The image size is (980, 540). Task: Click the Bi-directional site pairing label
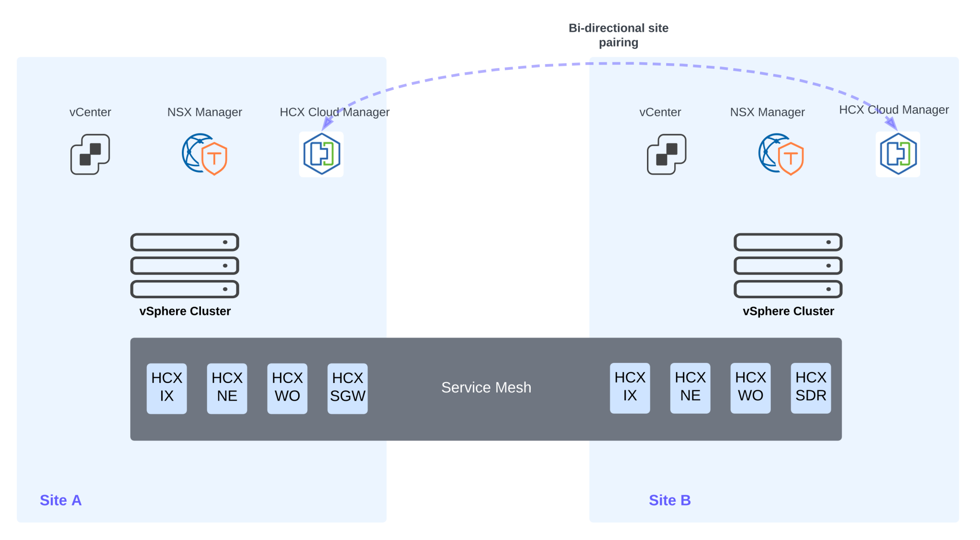pos(618,35)
